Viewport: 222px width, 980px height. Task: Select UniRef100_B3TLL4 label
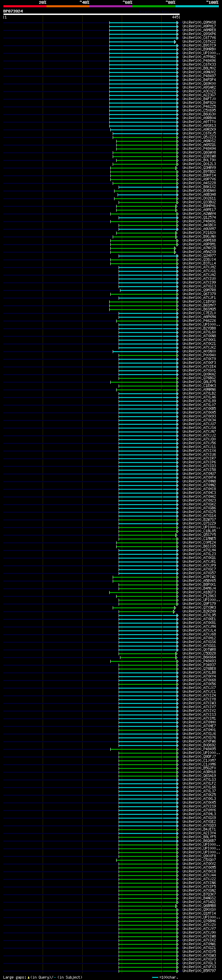199,263
